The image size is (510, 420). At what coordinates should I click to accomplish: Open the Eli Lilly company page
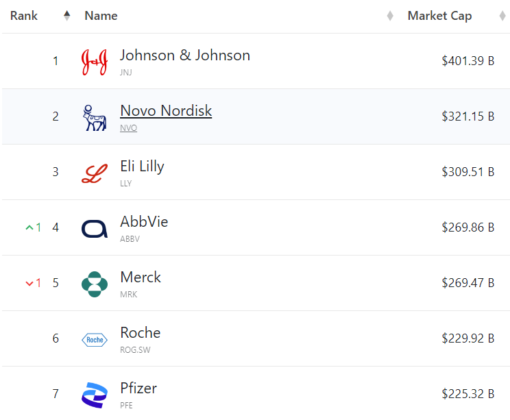coord(142,166)
